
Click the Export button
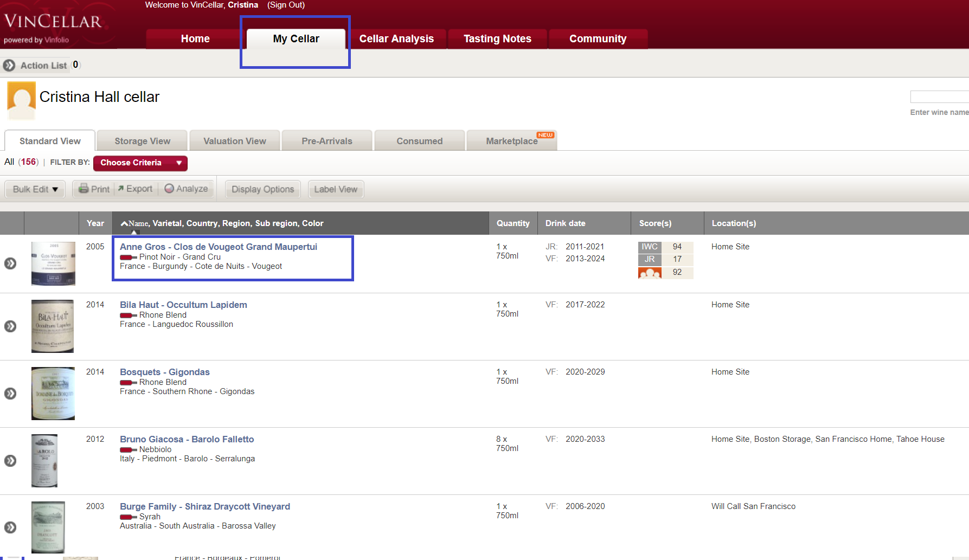(x=135, y=189)
